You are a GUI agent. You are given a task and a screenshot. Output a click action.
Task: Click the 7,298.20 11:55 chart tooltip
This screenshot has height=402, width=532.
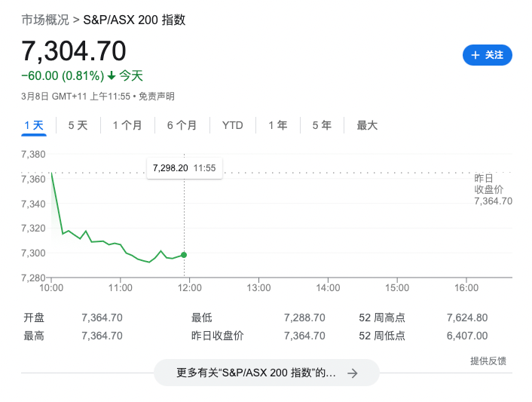coord(184,167)
